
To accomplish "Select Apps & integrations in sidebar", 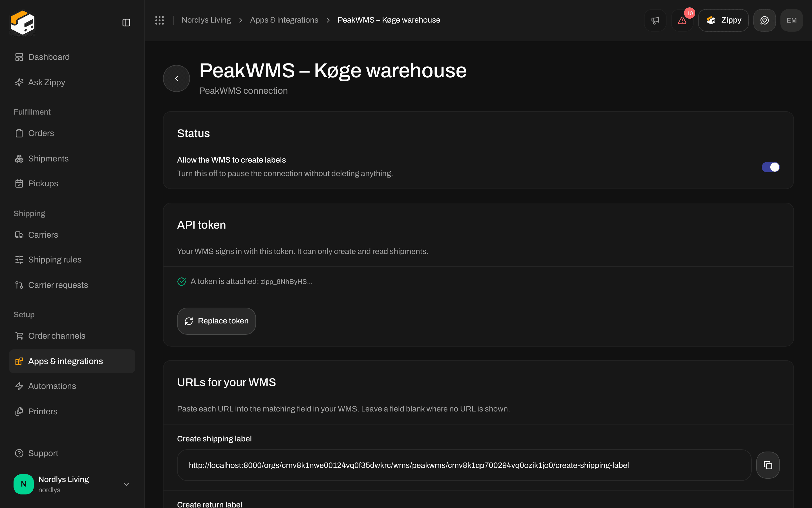I will [x=72, y=361].
